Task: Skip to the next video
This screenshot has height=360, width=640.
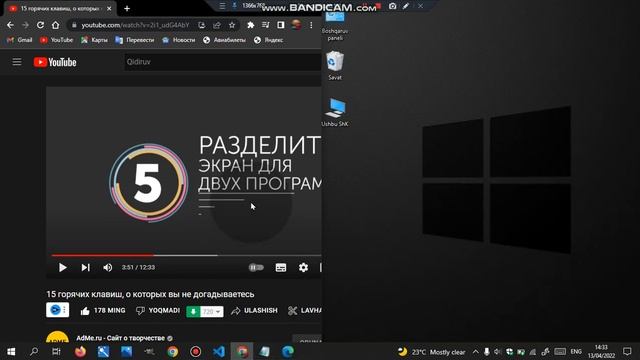Action: [85, 267]
